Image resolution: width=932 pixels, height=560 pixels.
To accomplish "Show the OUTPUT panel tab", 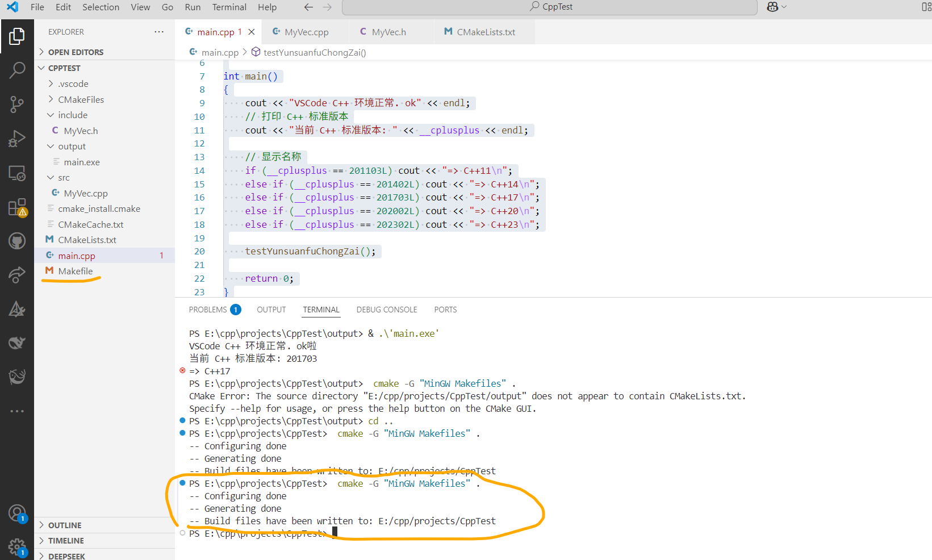I will pyautogui.click(x=271, y=310).
